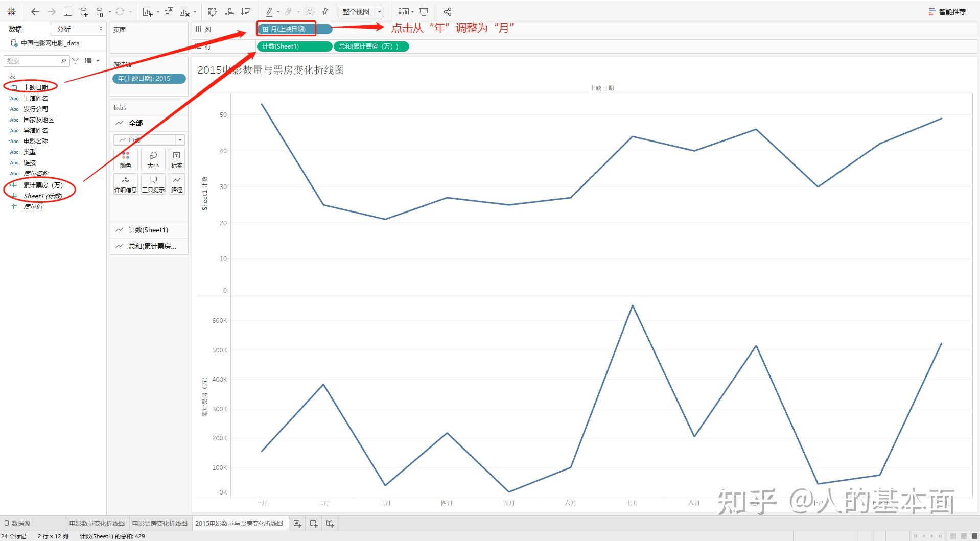
Task: Open the 整个视图 fit dropdown
Action: click(361, 12)
